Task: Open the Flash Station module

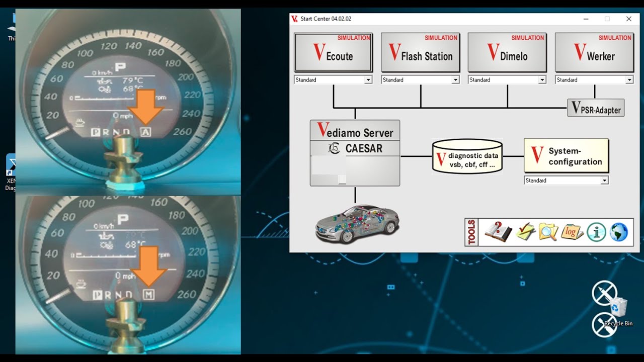Action: point(420,53)
